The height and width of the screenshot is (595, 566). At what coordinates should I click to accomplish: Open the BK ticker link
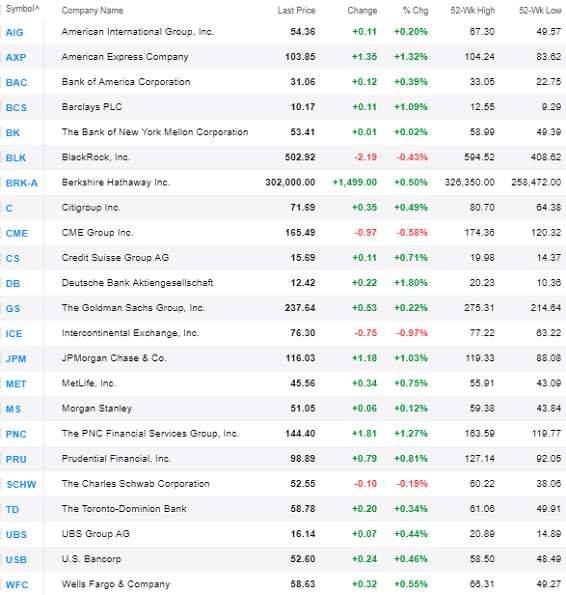coord(13,132)
